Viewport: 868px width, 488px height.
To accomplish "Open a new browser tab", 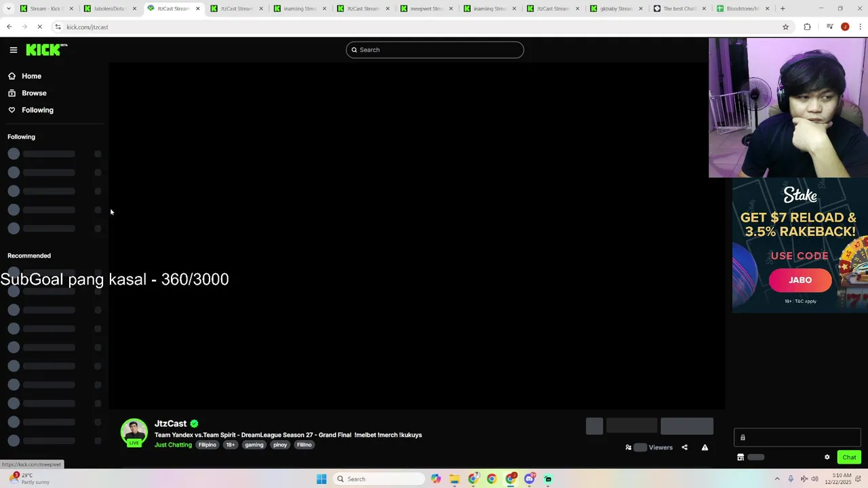I will (x=783, y=9).
